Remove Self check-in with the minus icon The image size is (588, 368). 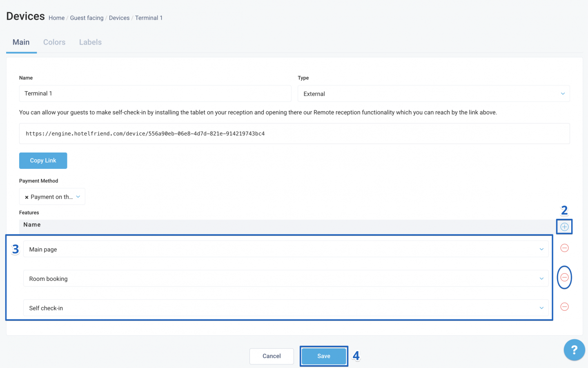pyautogui.click(x=564, y=307)
